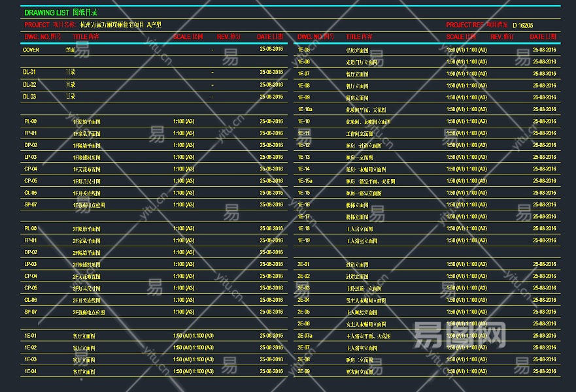The image size is (576, 392).
Task: Select drawing number 1E-17
Action: click(303, 216)
